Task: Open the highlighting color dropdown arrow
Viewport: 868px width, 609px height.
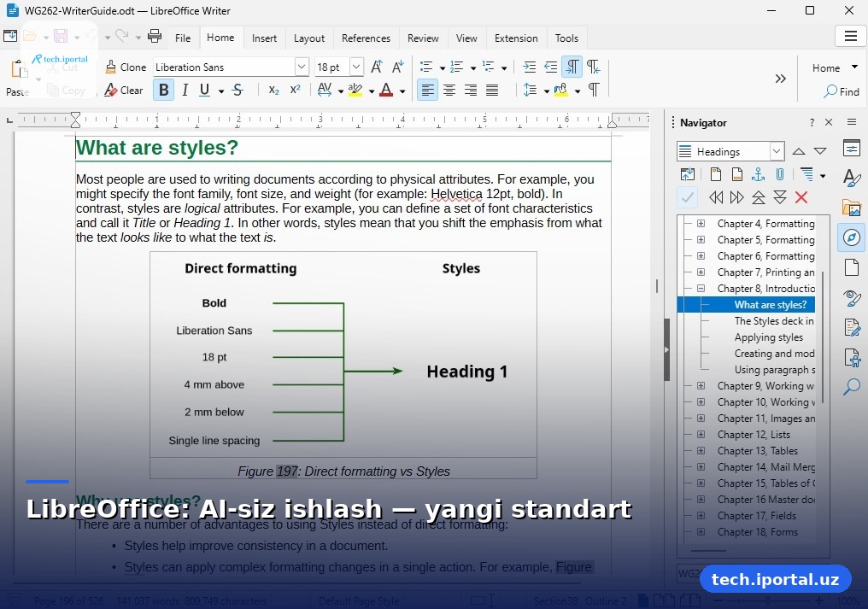Action: point(372,91)
